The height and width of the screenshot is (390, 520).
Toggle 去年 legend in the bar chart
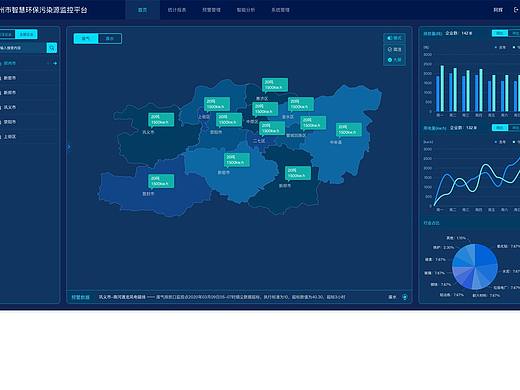(x=500, y=47)
